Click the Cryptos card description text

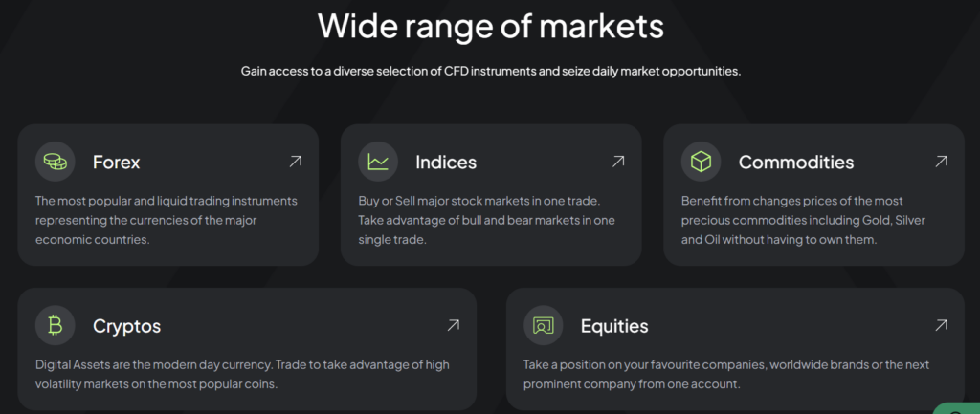[x=242, y=374]
